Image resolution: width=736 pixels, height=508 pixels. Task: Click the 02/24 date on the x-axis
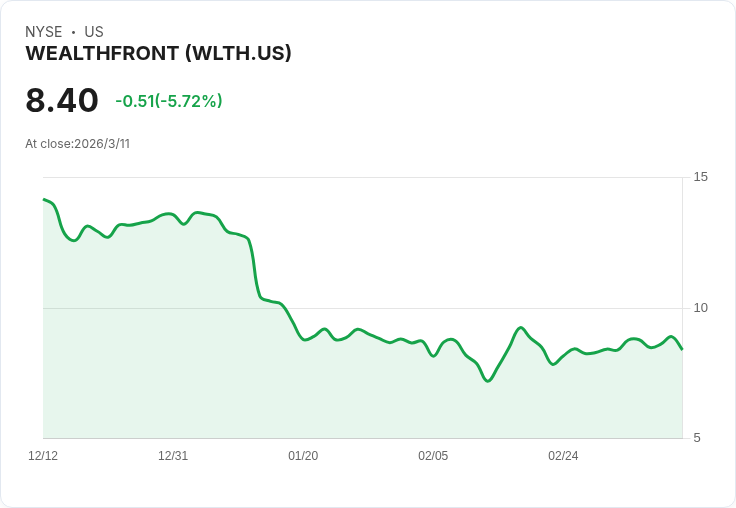563,456
